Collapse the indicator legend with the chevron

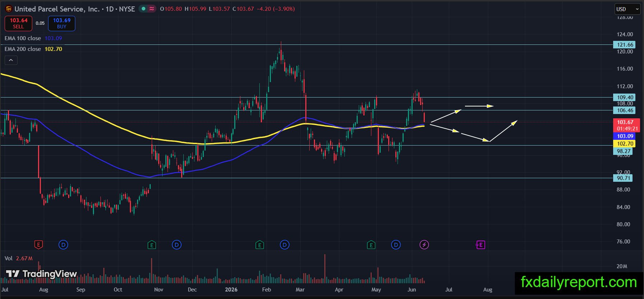pyautogui.click(x=11, y=60)
